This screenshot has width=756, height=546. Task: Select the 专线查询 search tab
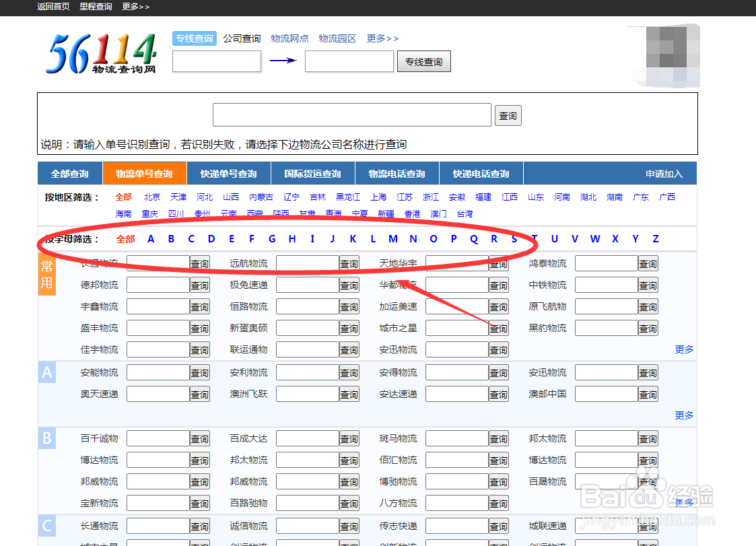coord(195,38)
